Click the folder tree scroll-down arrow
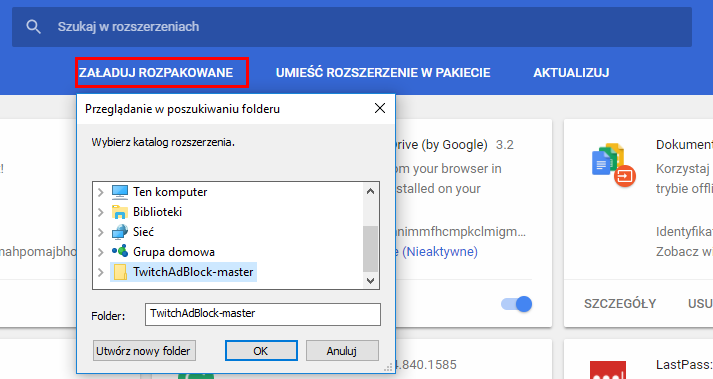 tap(371, 281)
